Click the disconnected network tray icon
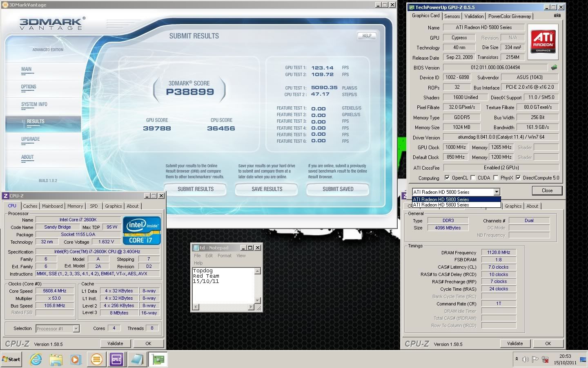 click(545, 359)
